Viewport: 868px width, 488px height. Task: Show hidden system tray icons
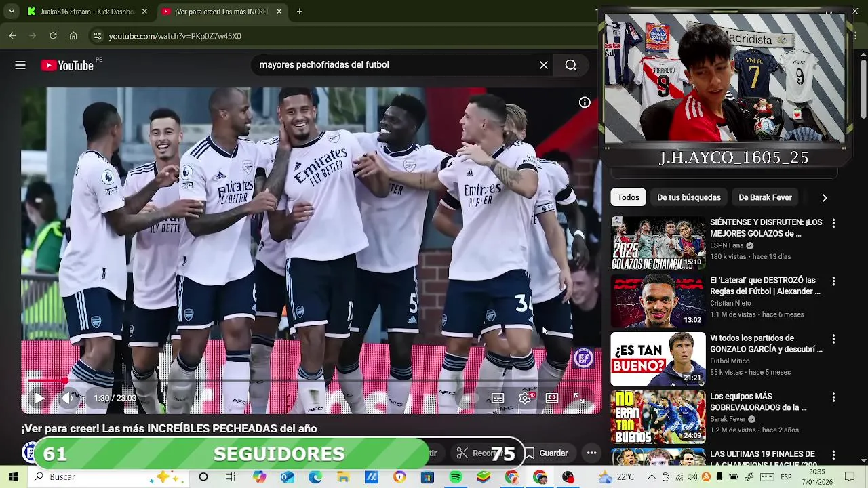[652, 477]
